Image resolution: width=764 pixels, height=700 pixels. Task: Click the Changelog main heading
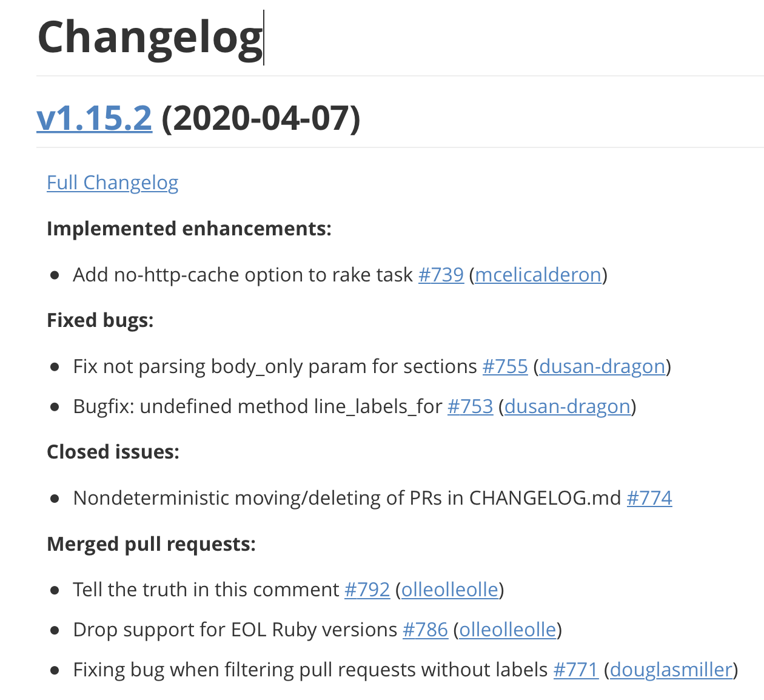150,38
